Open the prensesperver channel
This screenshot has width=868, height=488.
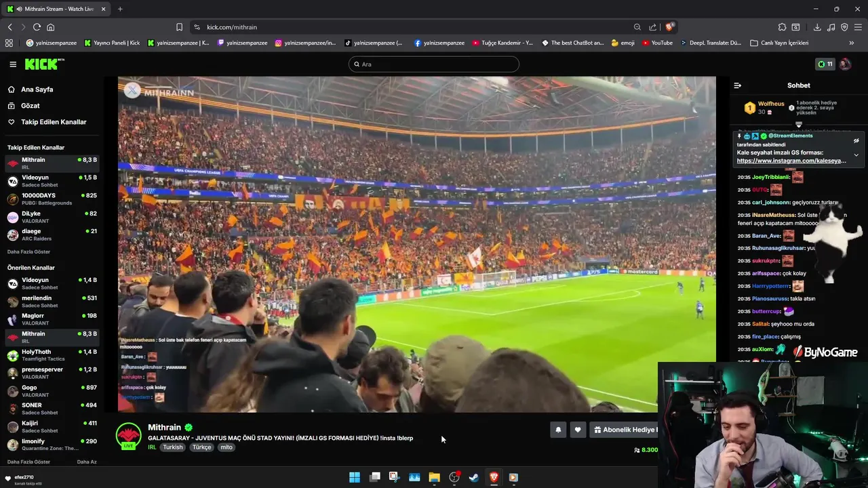coord(52,373)
